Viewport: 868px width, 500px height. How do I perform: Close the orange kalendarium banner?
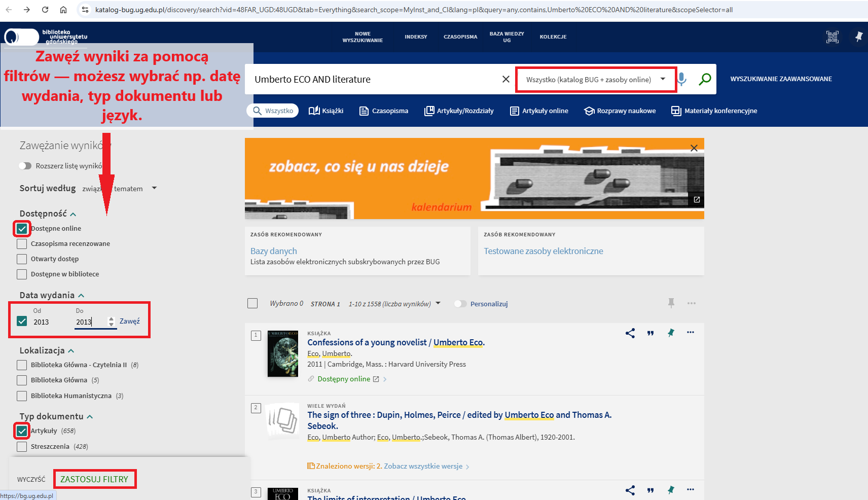pos(694,148)
